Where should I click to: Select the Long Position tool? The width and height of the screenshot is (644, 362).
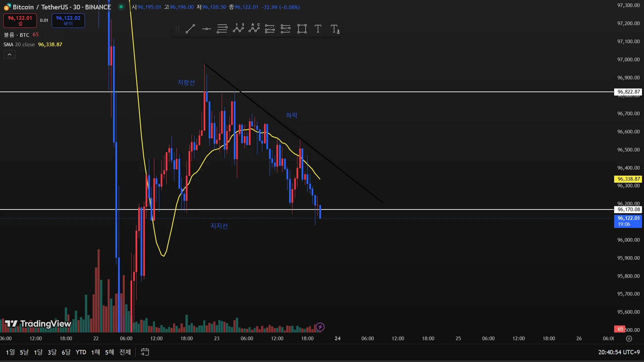270,29
